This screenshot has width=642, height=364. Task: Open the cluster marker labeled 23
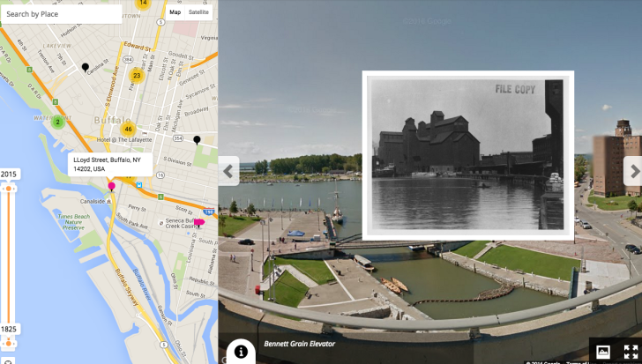tap(136, 76)
